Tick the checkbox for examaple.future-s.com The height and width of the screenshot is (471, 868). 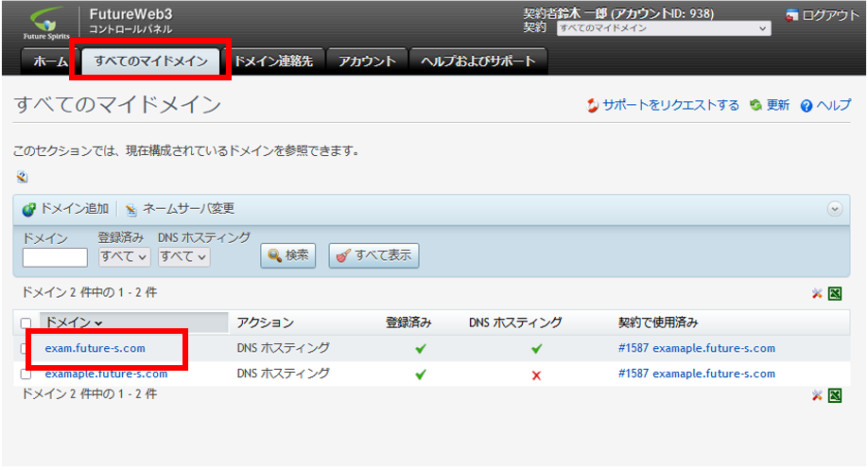pyautogui.click(x=26, y=375)
